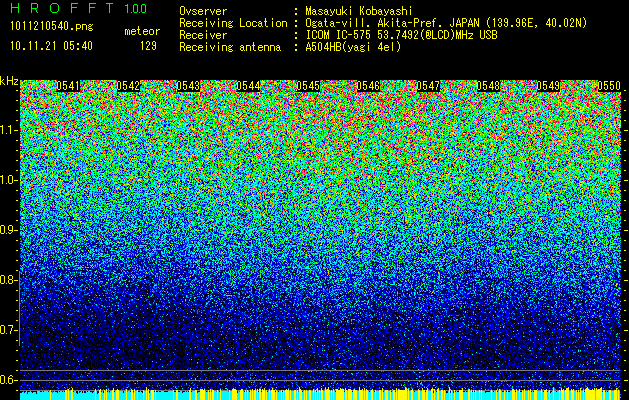This screenshot has width=629, height=400.
Task: Click the 0547 time marker
Action: click(428, 86)
